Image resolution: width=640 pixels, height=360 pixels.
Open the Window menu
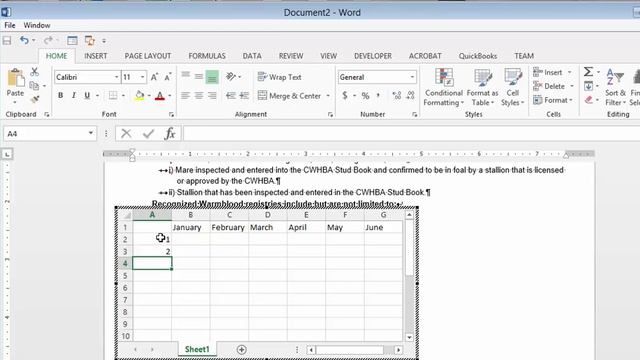(x=37, y=25)
